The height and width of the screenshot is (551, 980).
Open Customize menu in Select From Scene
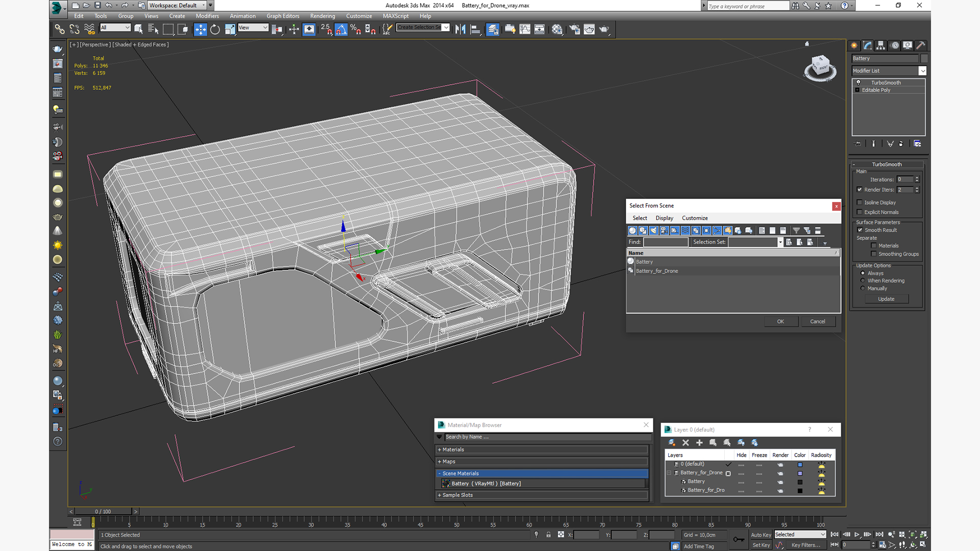point(695,218)
